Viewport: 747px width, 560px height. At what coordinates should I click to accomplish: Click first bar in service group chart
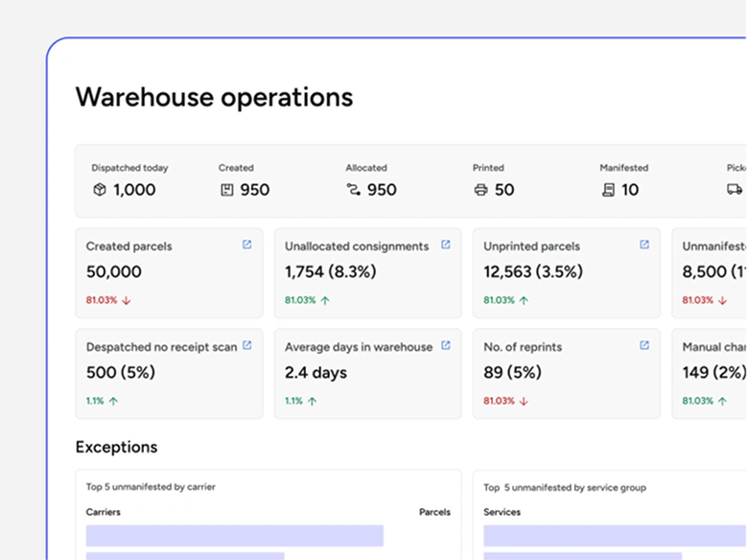tap(614, 535)
